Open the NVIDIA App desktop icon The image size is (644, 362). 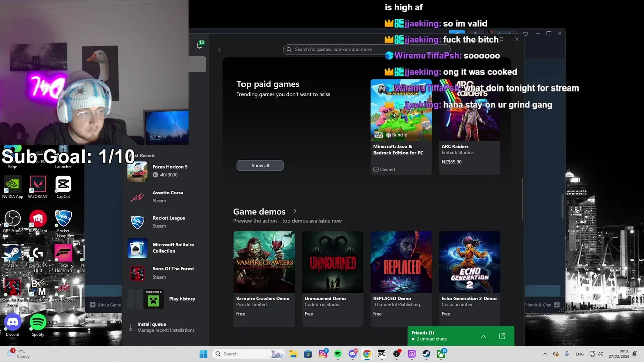pyautogui.click(x=13, y=188)
